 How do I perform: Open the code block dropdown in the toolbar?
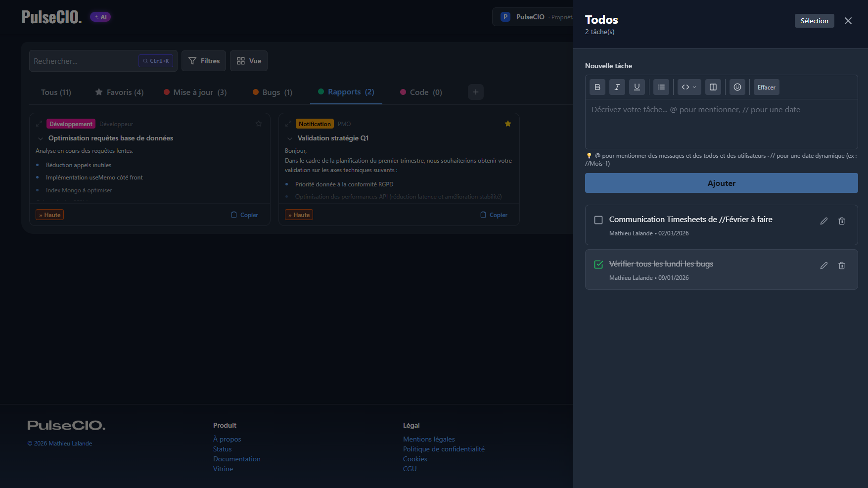[689, 87]
